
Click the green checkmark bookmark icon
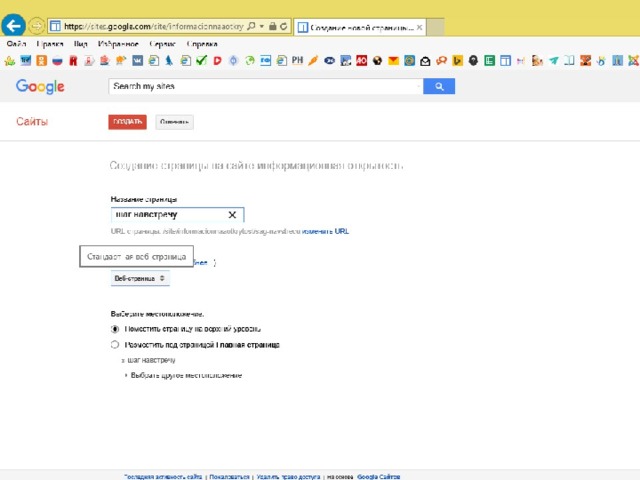click(201, 61)
